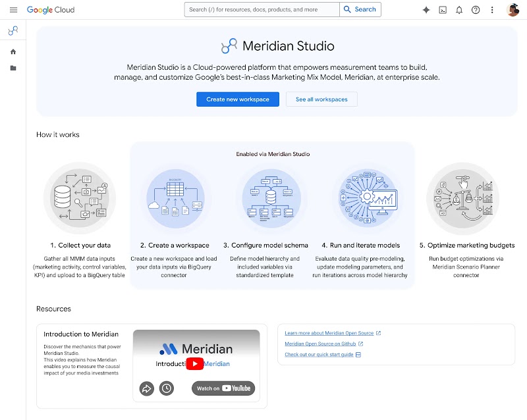Click the Meridian Studio logo beside the title
Image resolution: width=527 pixels, height=420 pixels.
click(229, 46)
